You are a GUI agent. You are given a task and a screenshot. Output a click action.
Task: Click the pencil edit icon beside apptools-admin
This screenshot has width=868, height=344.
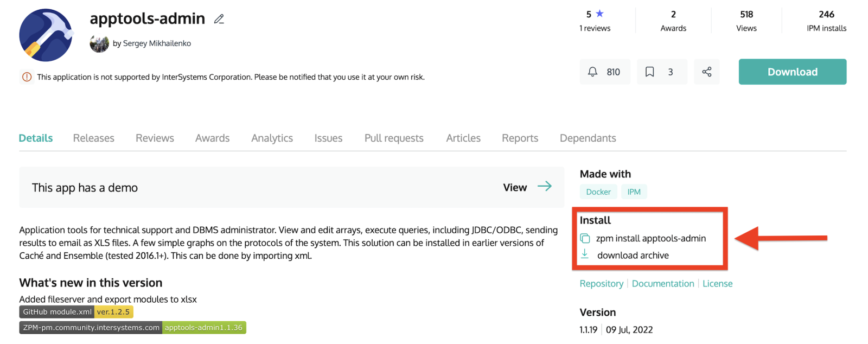click(x=219, y=19)
